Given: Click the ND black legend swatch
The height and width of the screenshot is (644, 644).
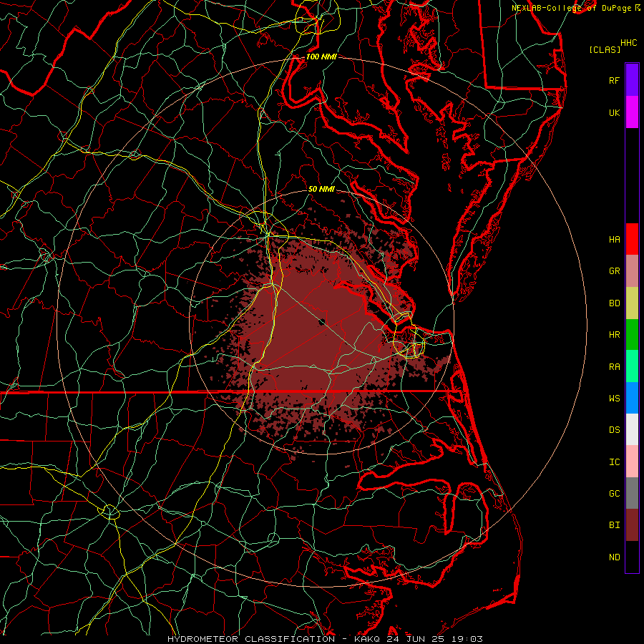Looking at the screenshot, I should (x=632, y=557).
